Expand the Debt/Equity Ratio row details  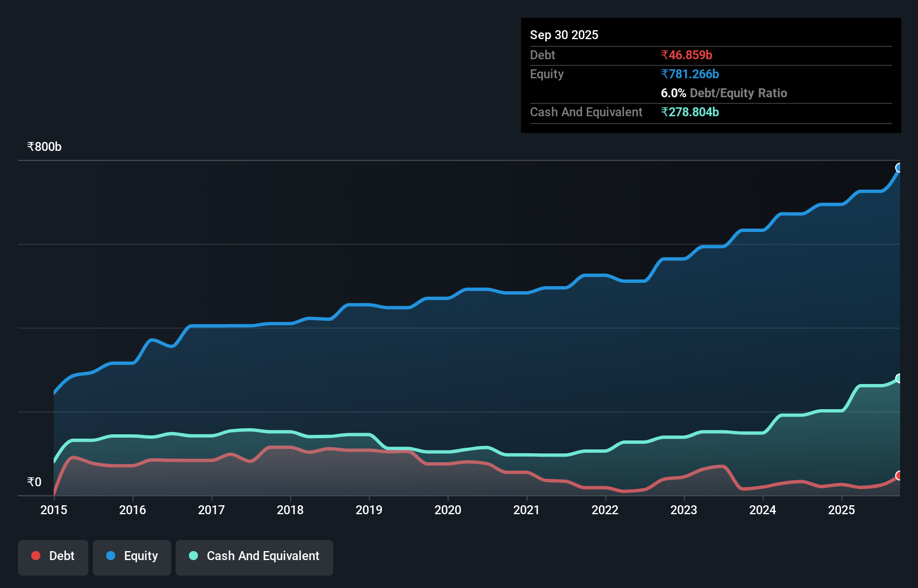coord(724,93)
